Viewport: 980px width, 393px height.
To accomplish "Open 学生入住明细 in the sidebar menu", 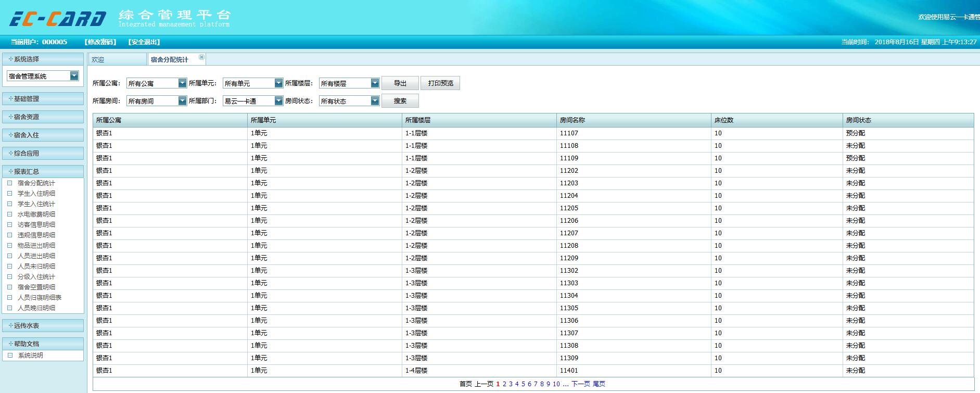I will click(36, 194).
